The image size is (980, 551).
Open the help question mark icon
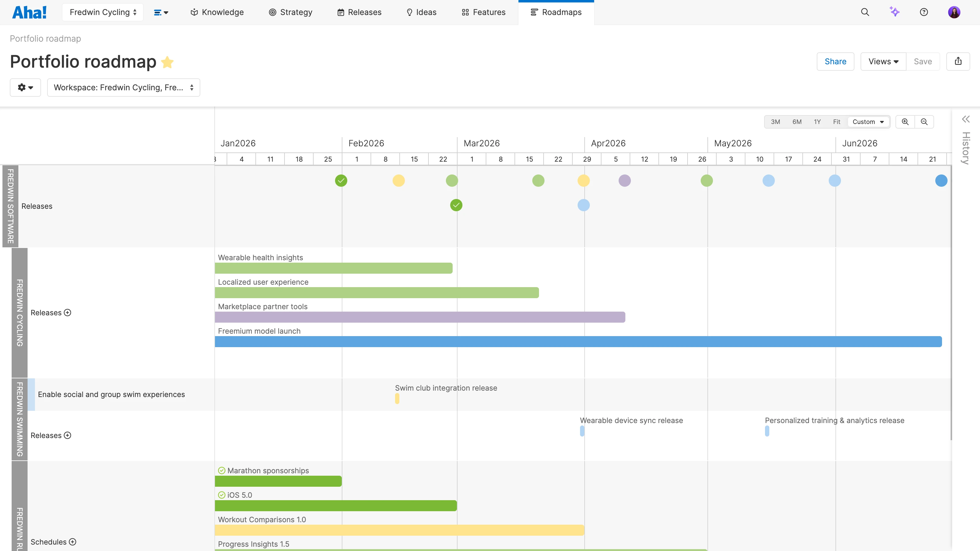click(x=924, y=12)
